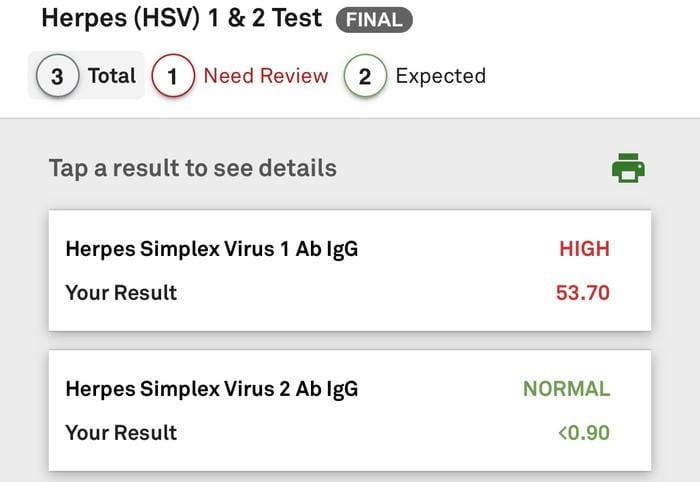
Task: Show the 2 Expected results
Action: (x=415, y=75)
